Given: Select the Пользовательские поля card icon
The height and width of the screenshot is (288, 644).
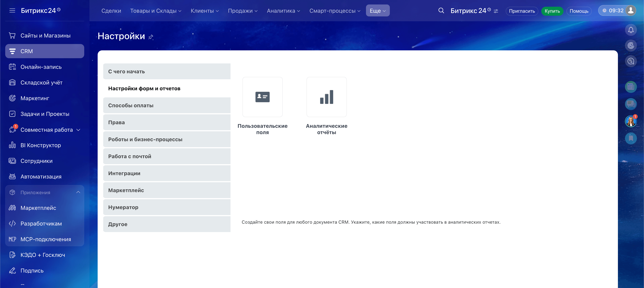Looking at the screenshot, I should pyautogui.click(x=262, y=97).
